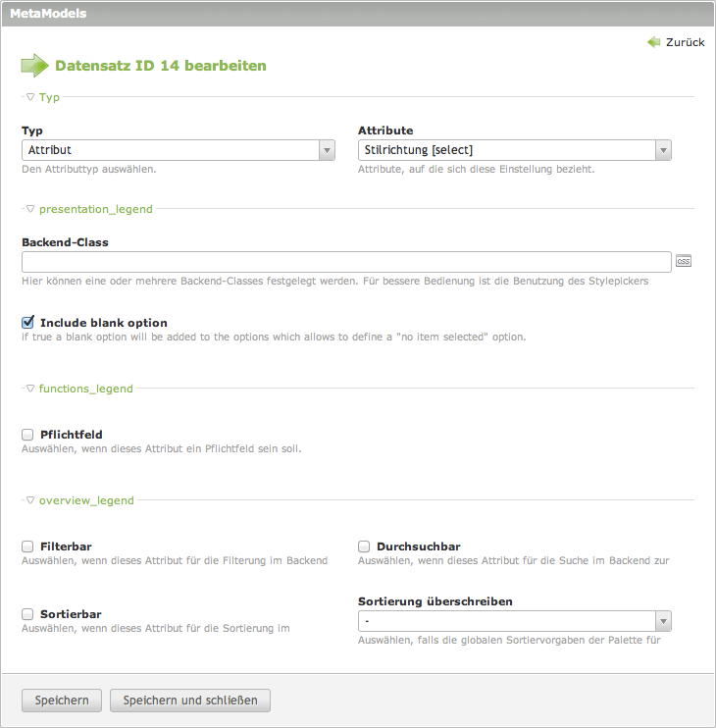The image size is (716, 728).
Task: Click the green arrow beside Datensatz heading
Action: [34, 66]
